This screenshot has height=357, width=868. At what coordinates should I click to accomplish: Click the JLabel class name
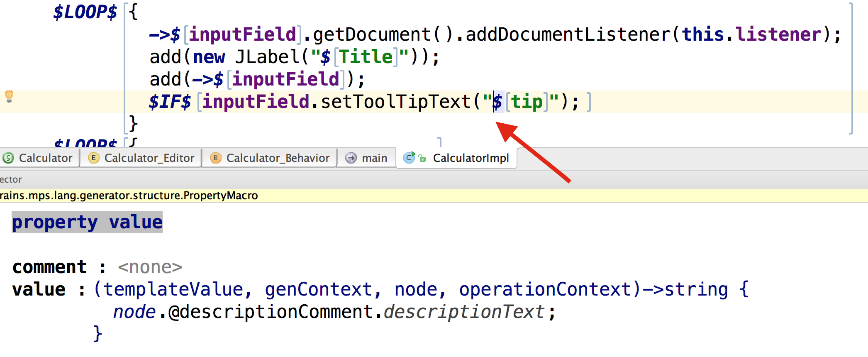click(x=268, y=57)
